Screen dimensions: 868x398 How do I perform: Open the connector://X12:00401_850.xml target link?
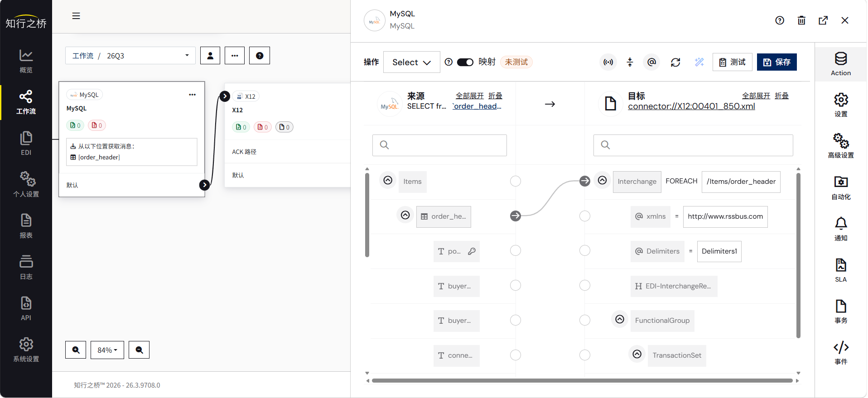(691, 106)
